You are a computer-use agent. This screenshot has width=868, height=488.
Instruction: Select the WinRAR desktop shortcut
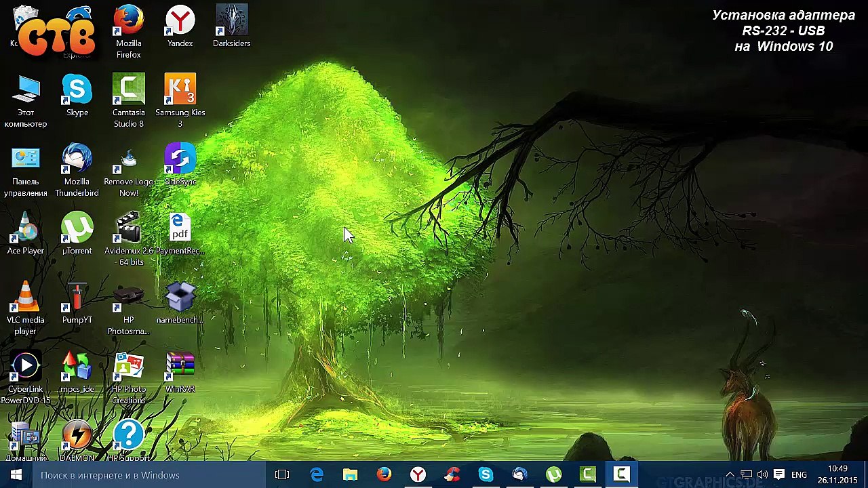click(x=180, y=372)
